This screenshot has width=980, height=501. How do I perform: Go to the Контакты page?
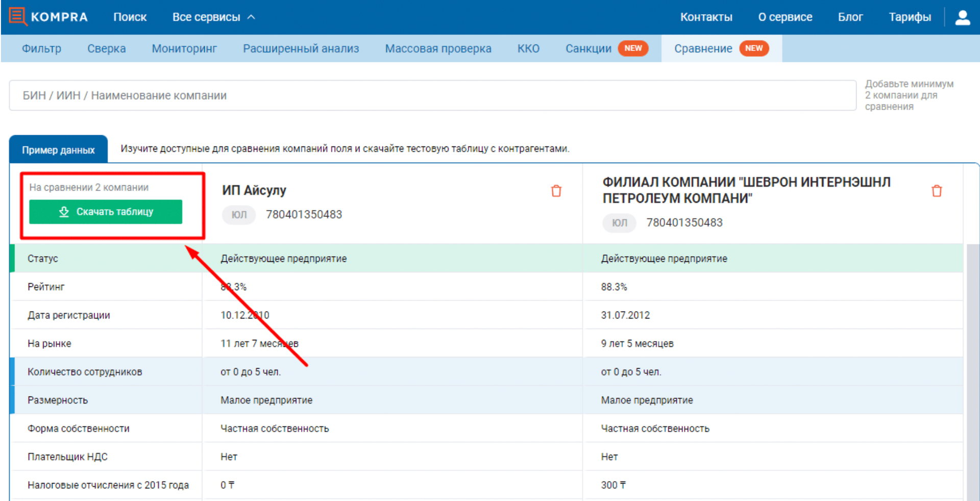coord(706,17)
